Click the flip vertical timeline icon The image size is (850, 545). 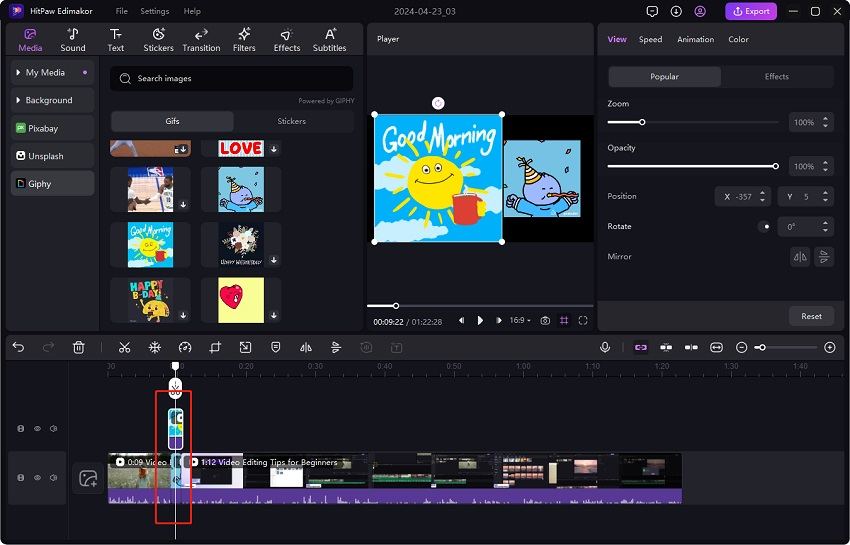tap(336, 348)
